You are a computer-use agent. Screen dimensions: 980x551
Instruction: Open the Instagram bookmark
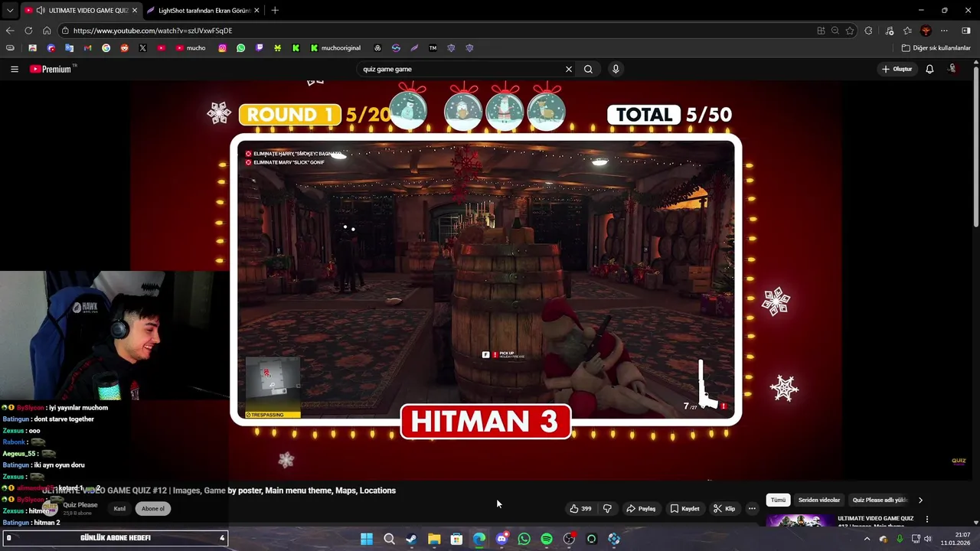pos(223,47)
